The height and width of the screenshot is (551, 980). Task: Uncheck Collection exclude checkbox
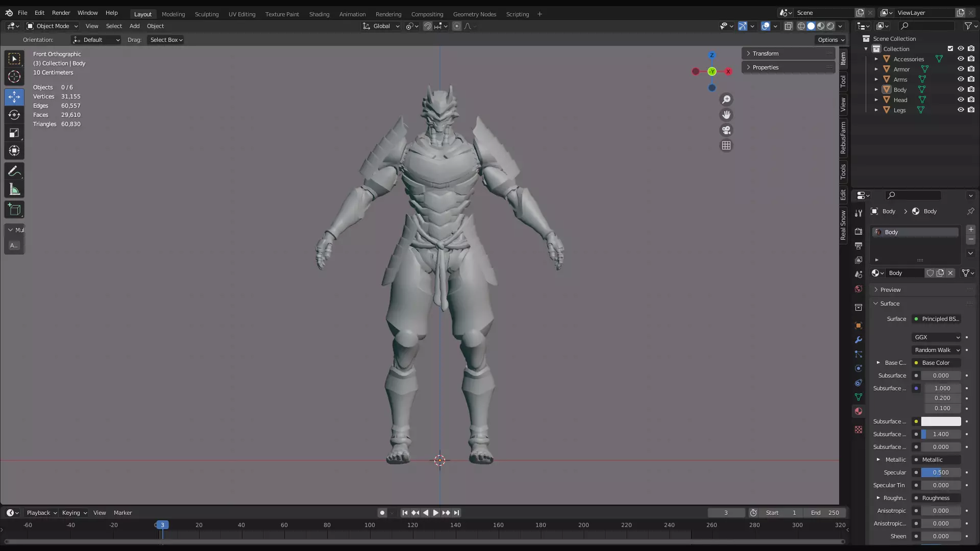(950, 48)
